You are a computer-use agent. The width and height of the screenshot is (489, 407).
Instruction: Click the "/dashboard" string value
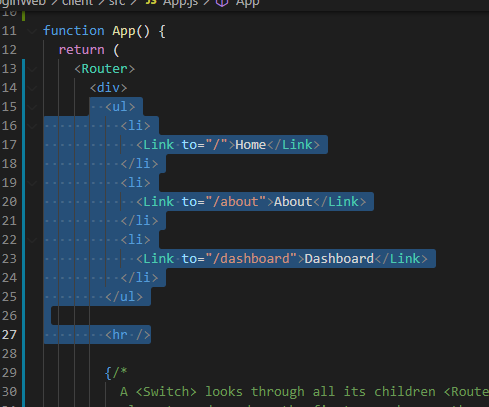click(251, 259)
